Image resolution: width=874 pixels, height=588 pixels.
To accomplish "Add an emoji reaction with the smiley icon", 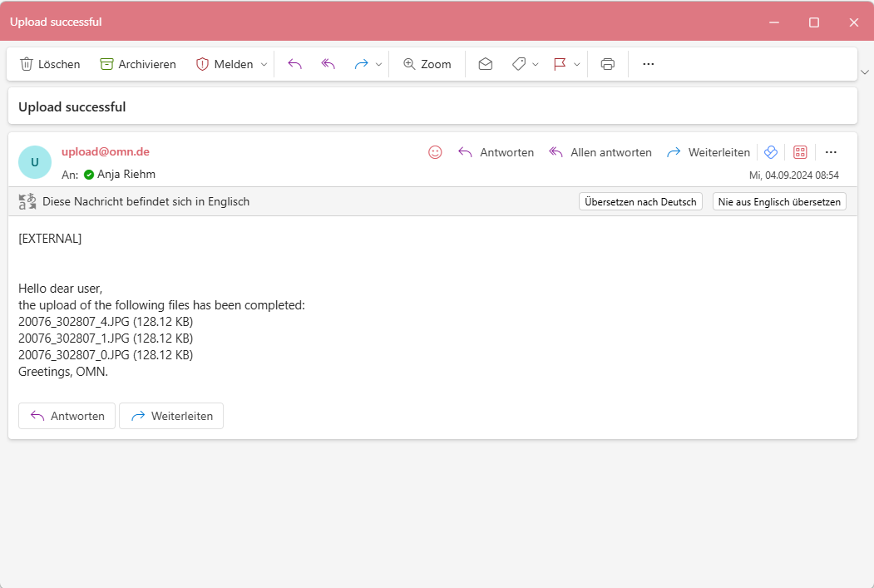I will 435,152.
